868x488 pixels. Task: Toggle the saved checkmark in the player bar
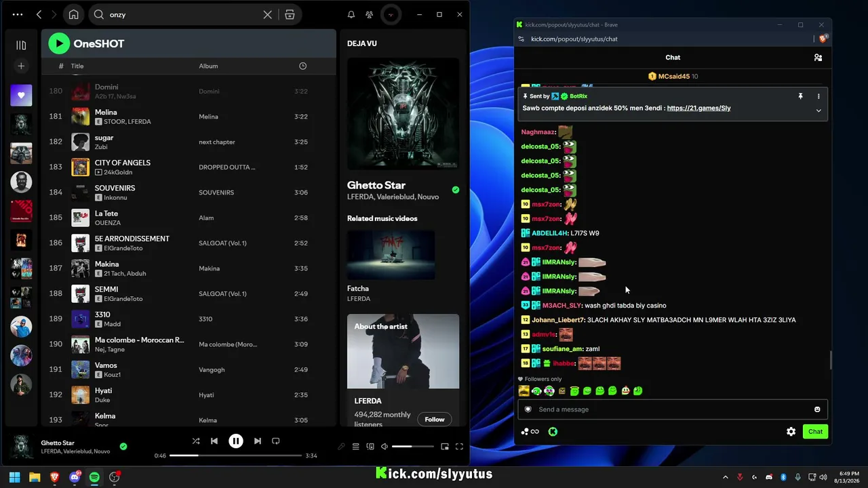pyautogui.click(x=123, y=447)
